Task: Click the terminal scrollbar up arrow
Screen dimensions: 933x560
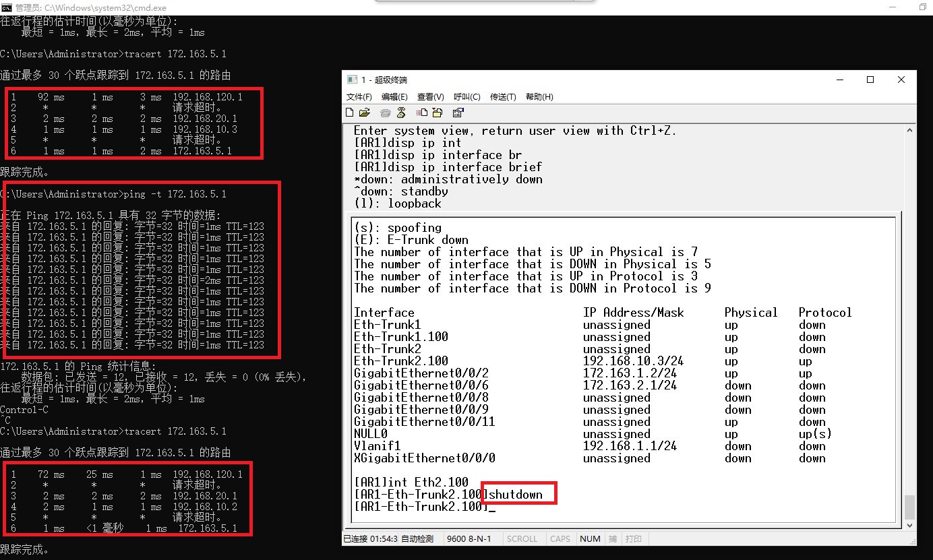Action: (x=910, y=130)
